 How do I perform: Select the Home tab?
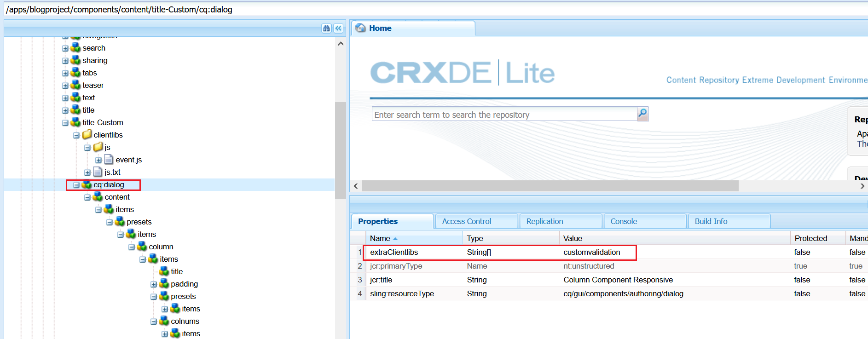coord(413,28)
